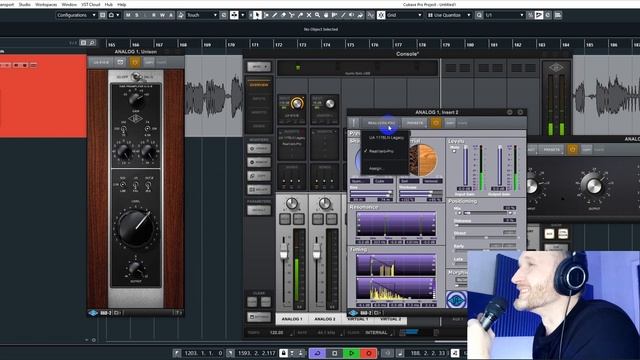Open PRESETS in ANALOG 1 Insert 2 window

[415, 123]
